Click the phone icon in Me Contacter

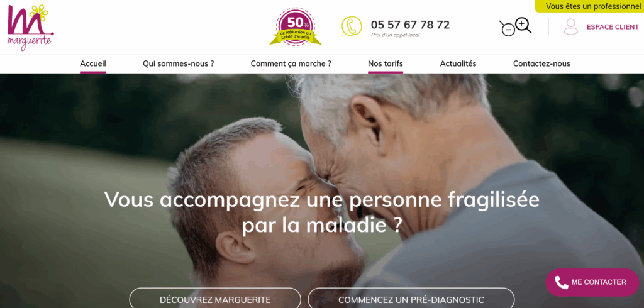[561, 282]
